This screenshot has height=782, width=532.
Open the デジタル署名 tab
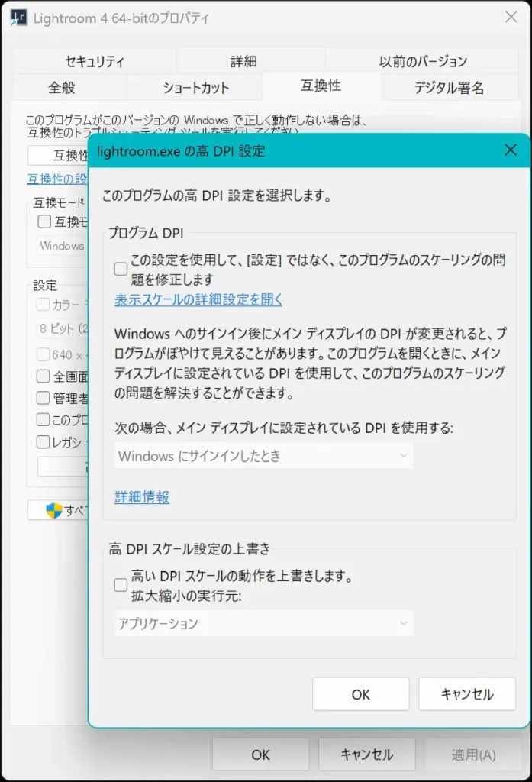coord(449,88)
